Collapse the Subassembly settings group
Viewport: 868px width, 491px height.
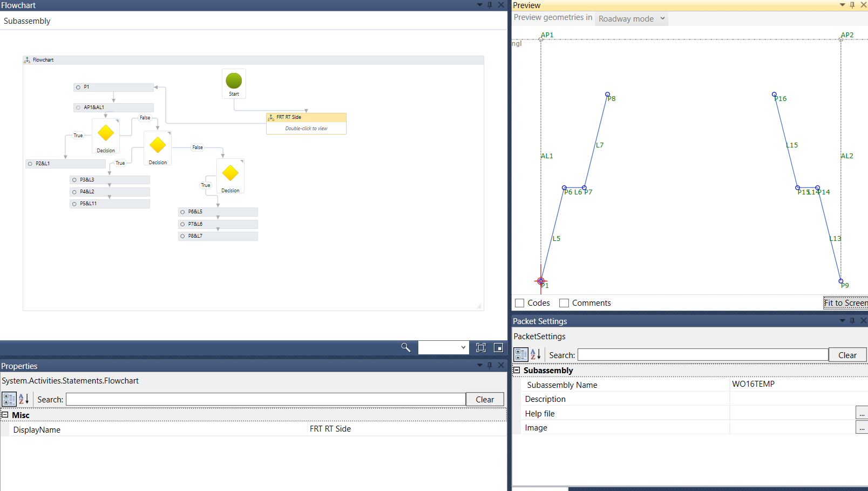(x=517, y=370)
